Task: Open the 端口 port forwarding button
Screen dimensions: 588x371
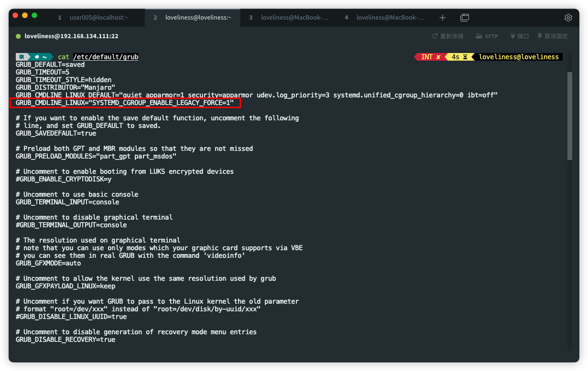Action: 520,36
